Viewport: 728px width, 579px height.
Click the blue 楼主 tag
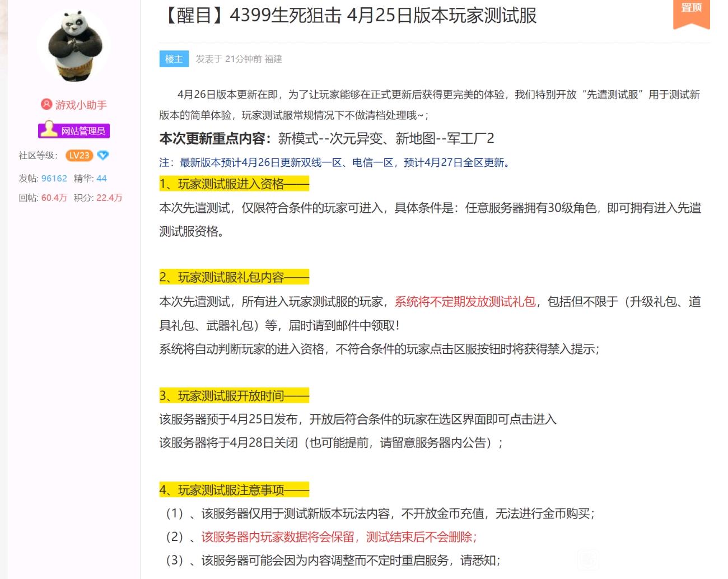(174, 59)
